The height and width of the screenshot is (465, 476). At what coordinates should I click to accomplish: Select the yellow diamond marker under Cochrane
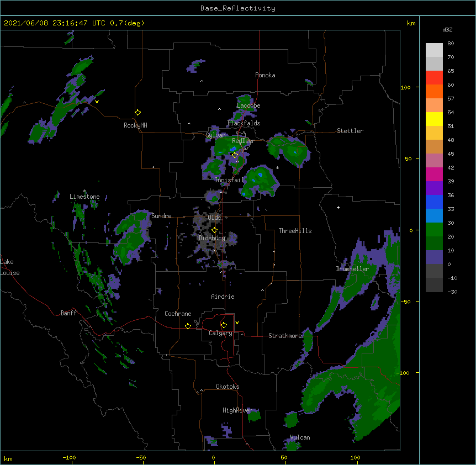coord(188,326)
